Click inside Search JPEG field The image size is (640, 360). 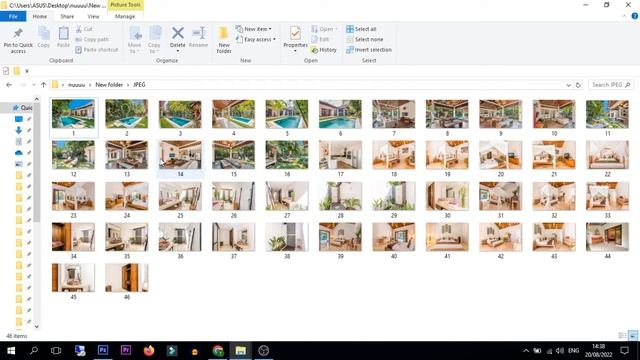[611, 85]
